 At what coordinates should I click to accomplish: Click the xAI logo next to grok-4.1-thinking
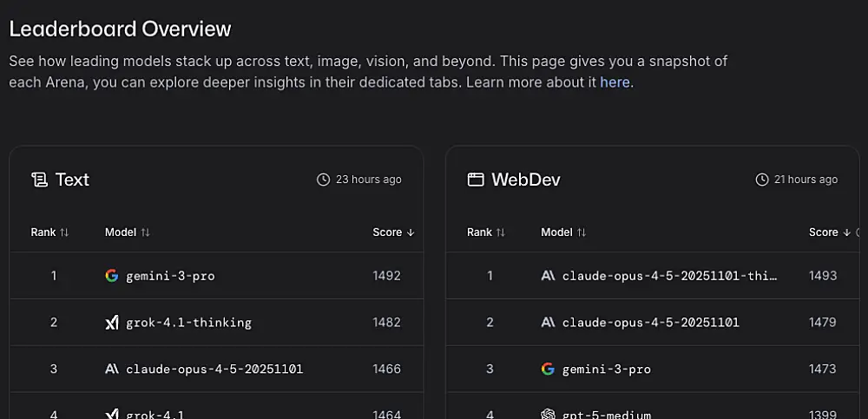click(x=111, y=323)
